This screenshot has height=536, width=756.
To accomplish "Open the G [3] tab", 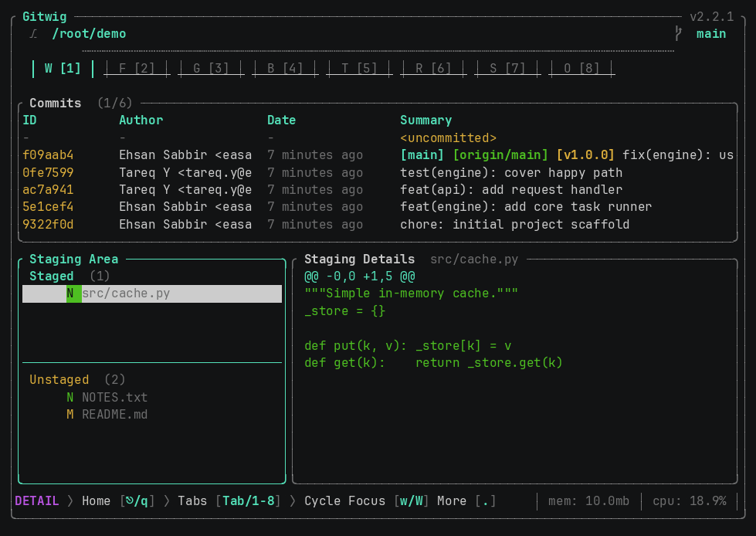I will tap(211, 69).
